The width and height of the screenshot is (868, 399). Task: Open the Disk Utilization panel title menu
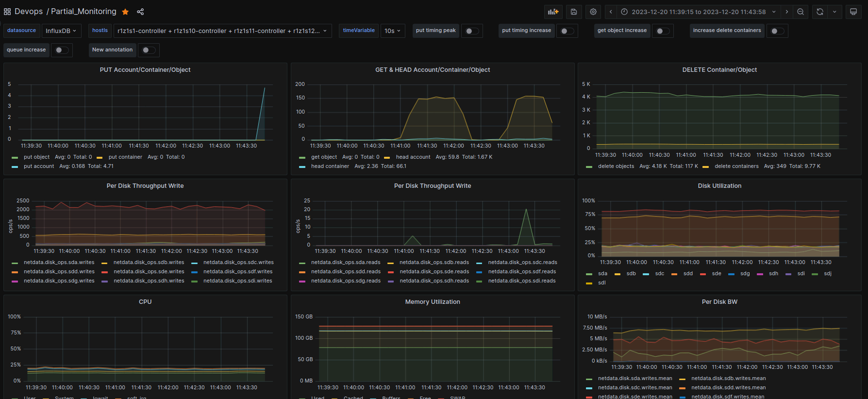719,186
